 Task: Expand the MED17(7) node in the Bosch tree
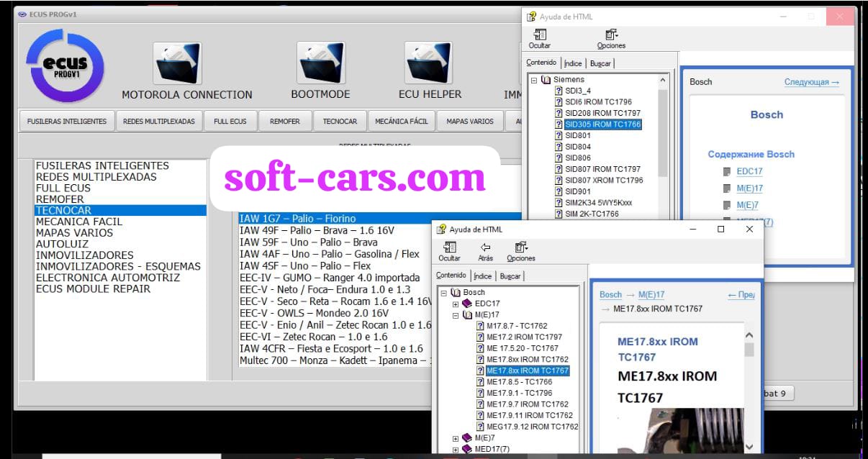coord(456,449)
